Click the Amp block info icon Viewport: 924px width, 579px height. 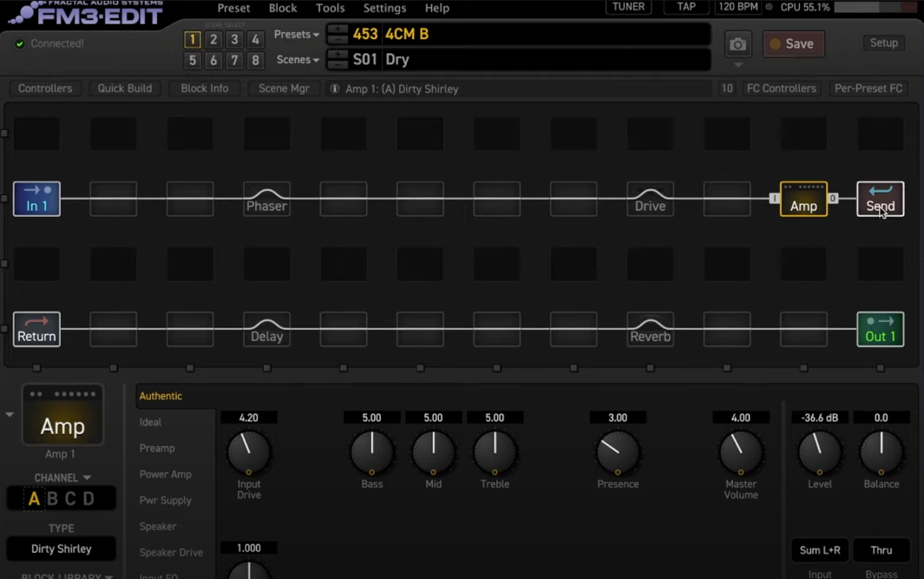tap(334, 89)
